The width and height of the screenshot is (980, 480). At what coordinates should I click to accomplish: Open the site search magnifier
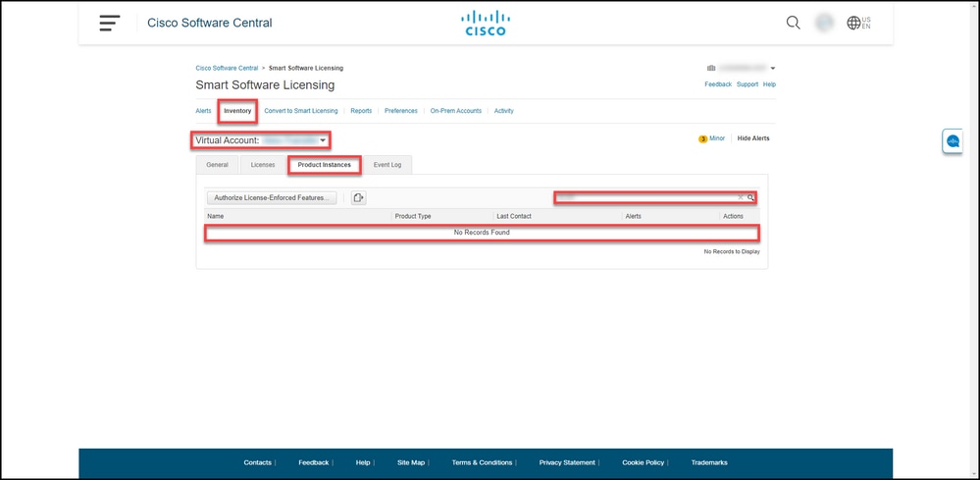click(x=794, y=24)
